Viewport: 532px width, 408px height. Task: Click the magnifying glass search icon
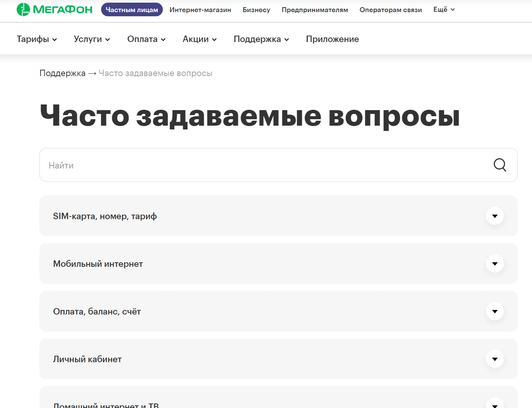(499, 165)
